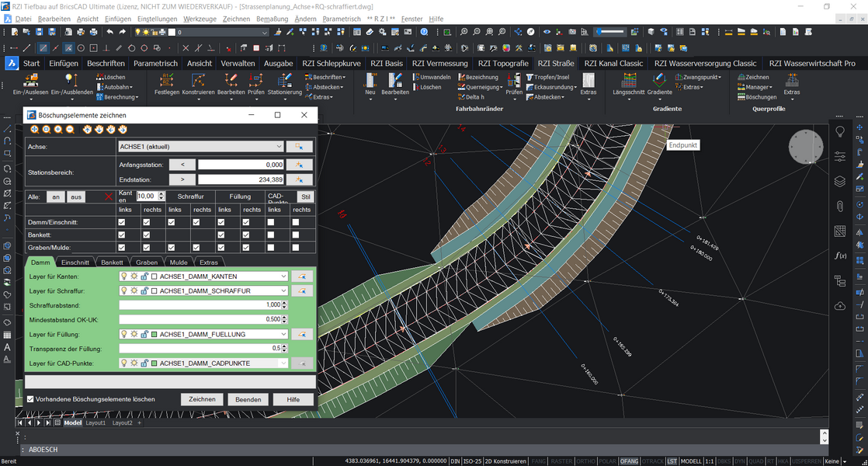Image resolution: width=868 pixels, height=466 pixels.
Task: Click the Stationierung ribbon icon
Action: (284, 81)
